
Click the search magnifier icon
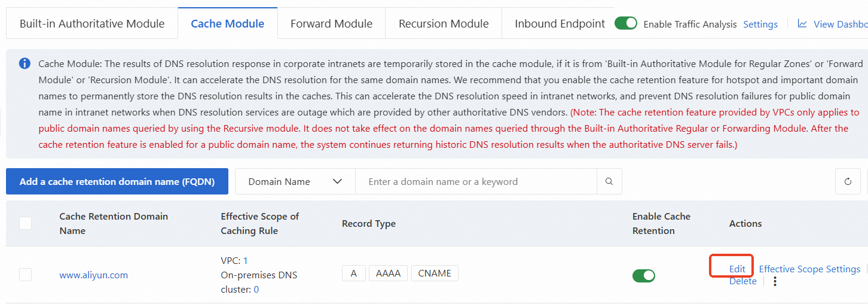coord(609,181)
